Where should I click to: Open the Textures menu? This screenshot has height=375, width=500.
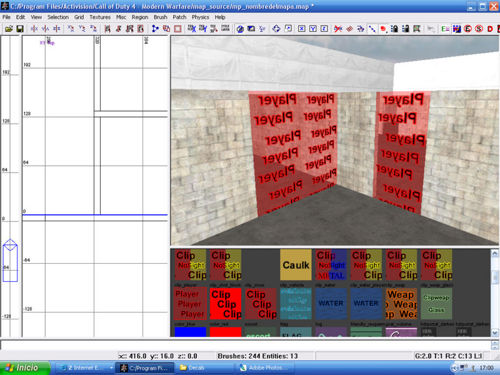click(x=100, y=17)
